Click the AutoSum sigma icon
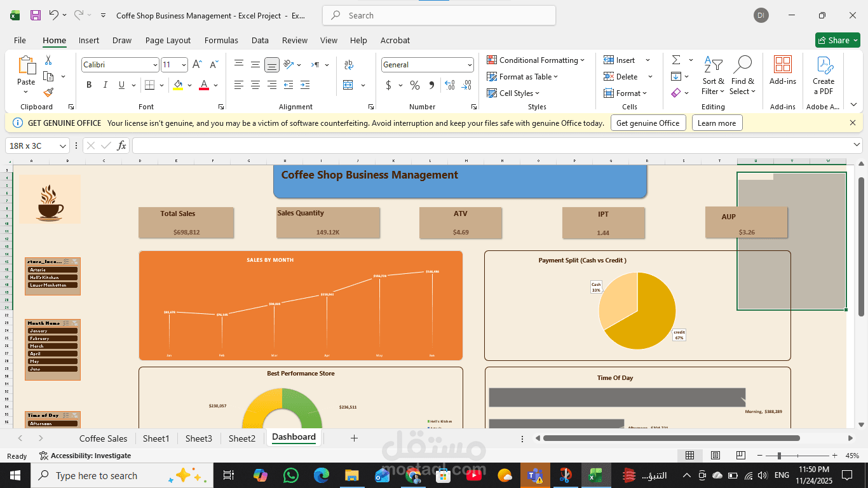868x488 pixels. coord(676,60)
